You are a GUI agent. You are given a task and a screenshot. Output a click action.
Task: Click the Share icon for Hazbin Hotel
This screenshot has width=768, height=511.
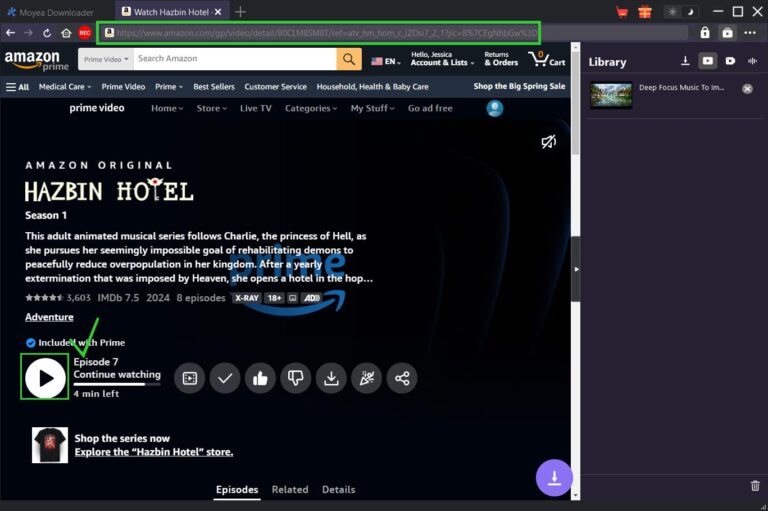tap(402, 377)
